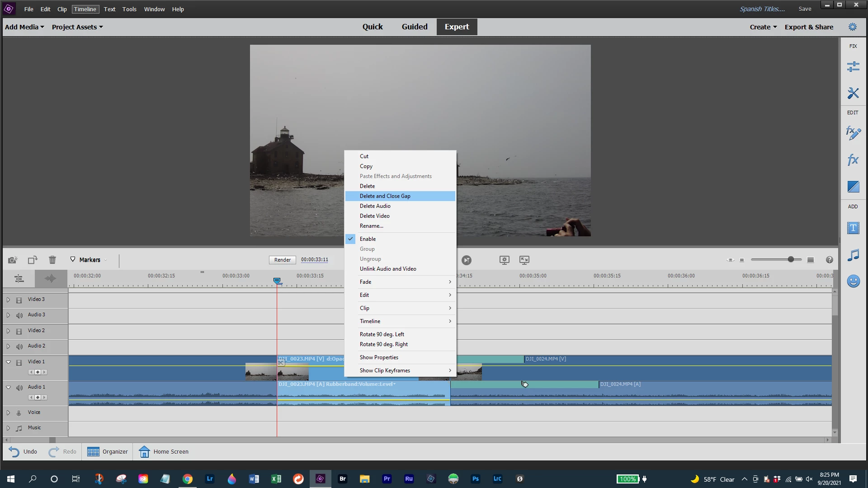Viewport: 868px width, 488px height.
Task: Select Delete and Close Gap
Action: (x=385, y=196)
